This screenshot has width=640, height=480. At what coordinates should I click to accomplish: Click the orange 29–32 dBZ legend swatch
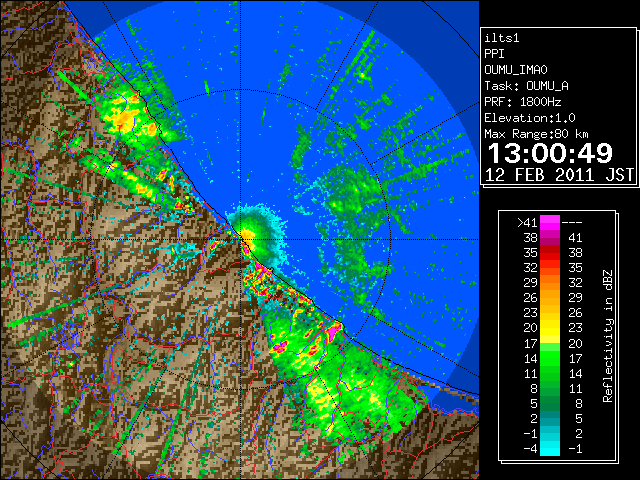coord(550,282)
